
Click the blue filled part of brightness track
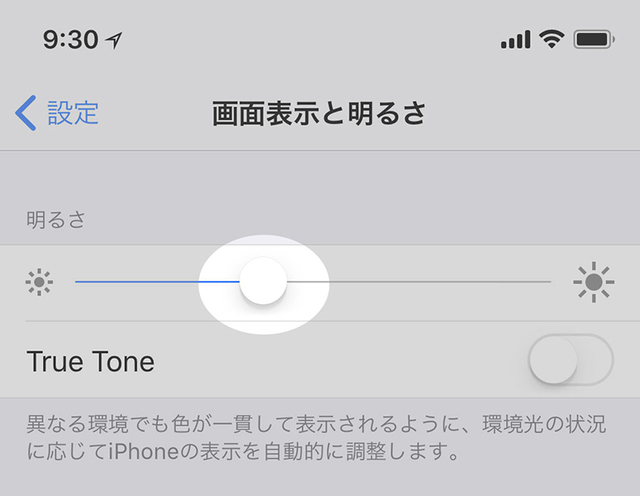(x=157, y=282)
